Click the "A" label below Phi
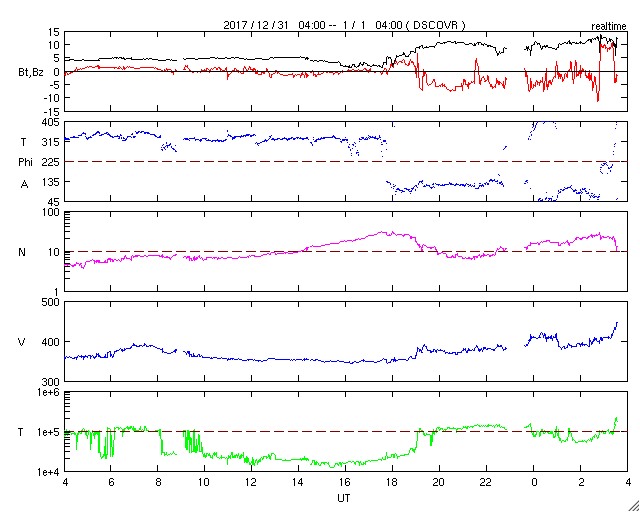Screen dimensions: 640x512 pos(24,184)
